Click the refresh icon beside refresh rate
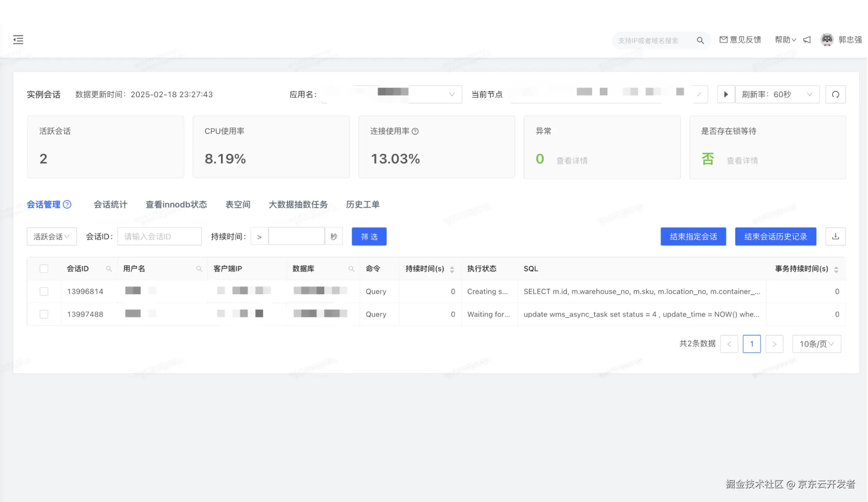 pos(835,95)
